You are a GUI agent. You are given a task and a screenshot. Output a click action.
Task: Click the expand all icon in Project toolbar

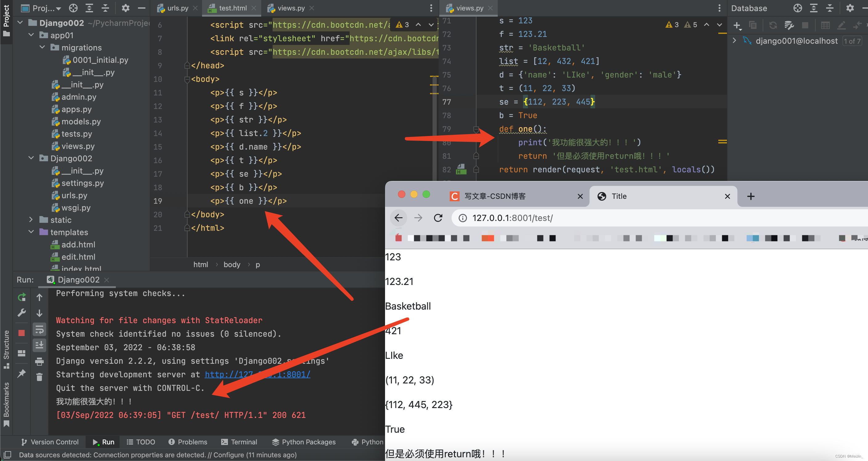coord(89,8)
